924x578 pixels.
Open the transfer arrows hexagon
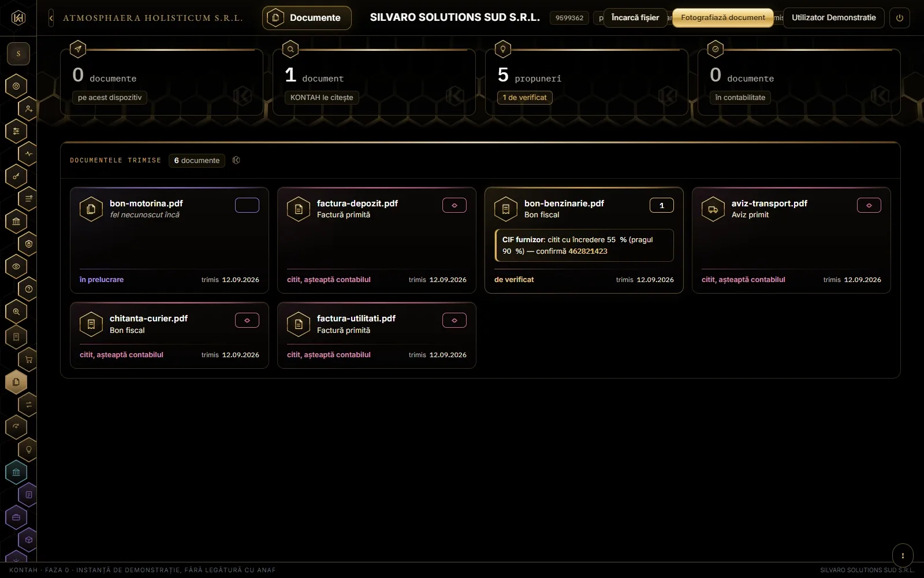[28, 405]
